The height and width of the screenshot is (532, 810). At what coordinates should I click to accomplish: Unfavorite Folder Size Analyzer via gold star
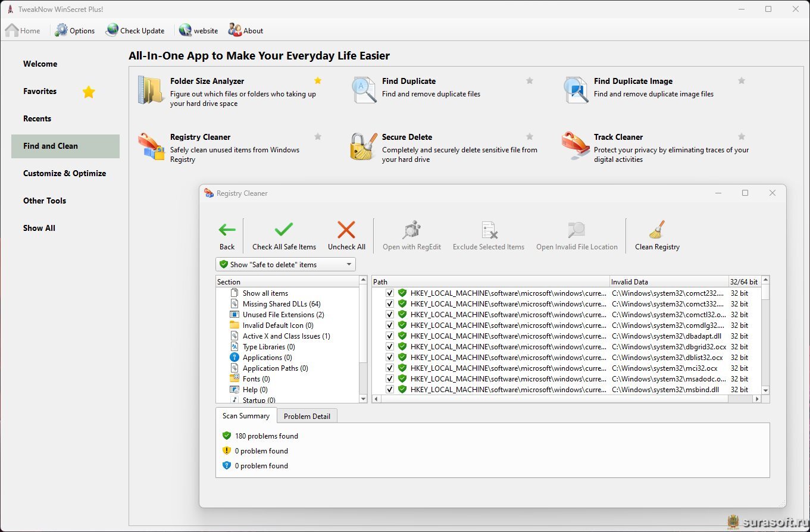pyautogui.click(x=318, y=80)
